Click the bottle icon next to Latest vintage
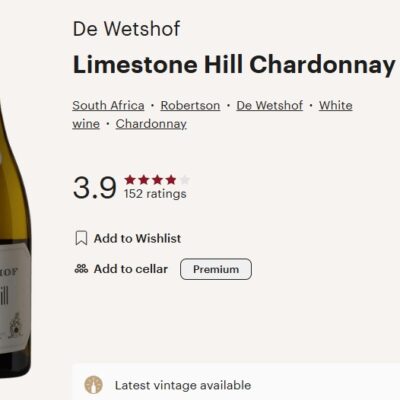 point(94,385)
